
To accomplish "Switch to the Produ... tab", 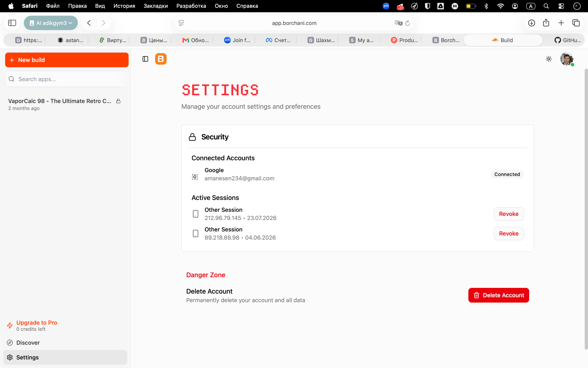I will (404, 40).
